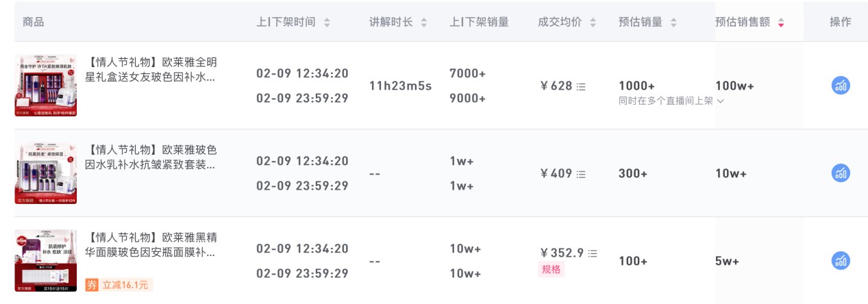
Task: Click the orange 券 coupon icon
Action: point(92,285)
